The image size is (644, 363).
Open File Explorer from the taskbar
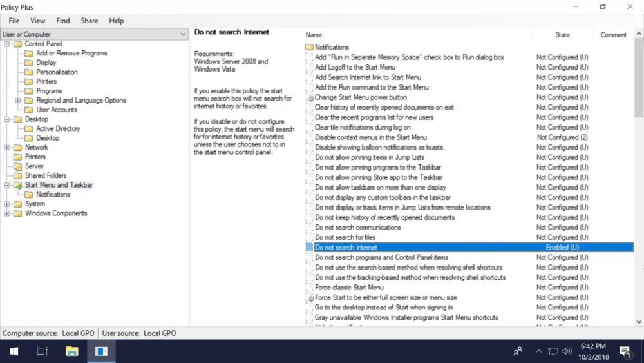click(x=72, y=351)
